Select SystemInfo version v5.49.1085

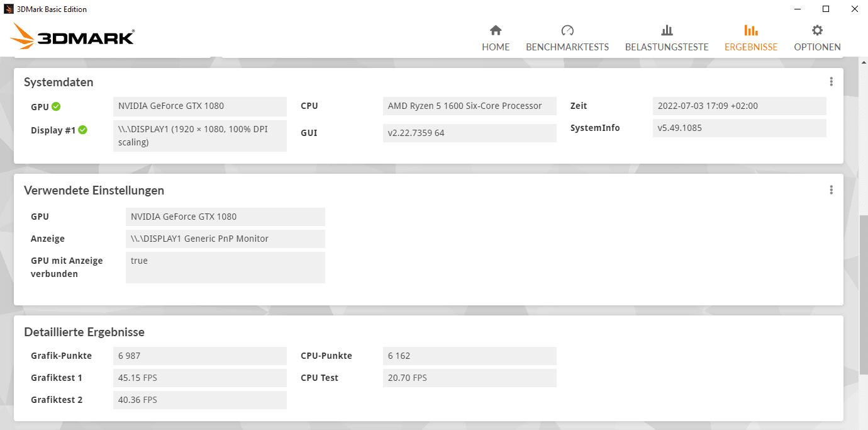[x=740, y=128]
